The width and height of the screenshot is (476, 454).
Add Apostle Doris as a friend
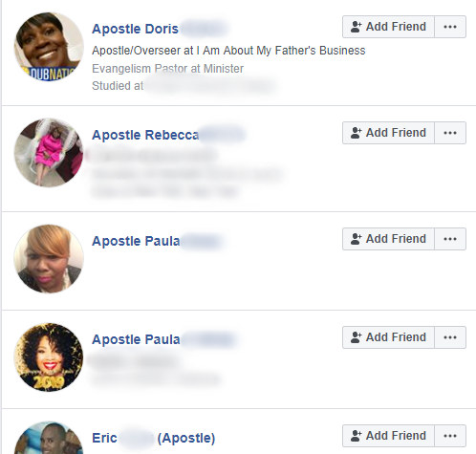click(x=388, y=27)
